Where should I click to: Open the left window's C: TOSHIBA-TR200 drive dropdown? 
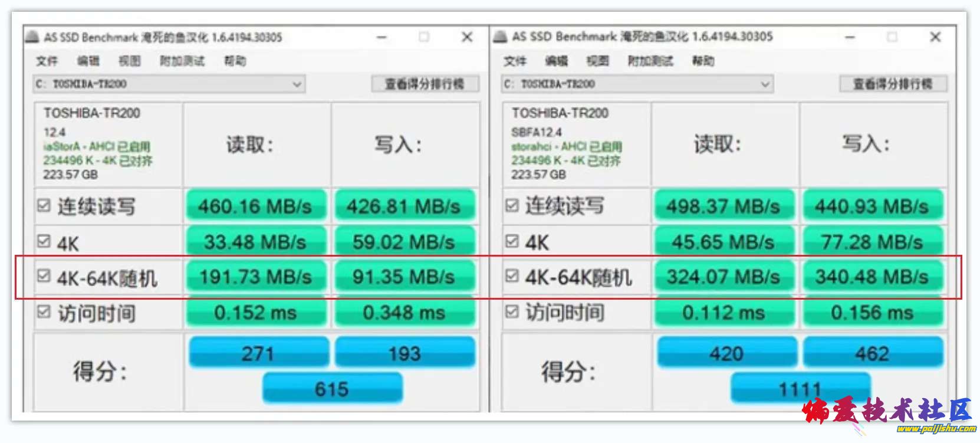297,84
